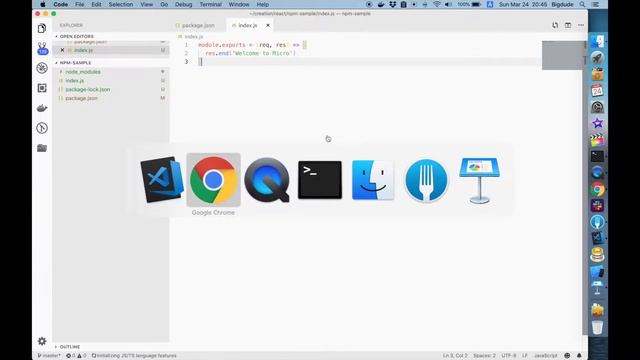Open the Edit menu
The height and width of the screenshot is (360, 640).
(96, 4)
